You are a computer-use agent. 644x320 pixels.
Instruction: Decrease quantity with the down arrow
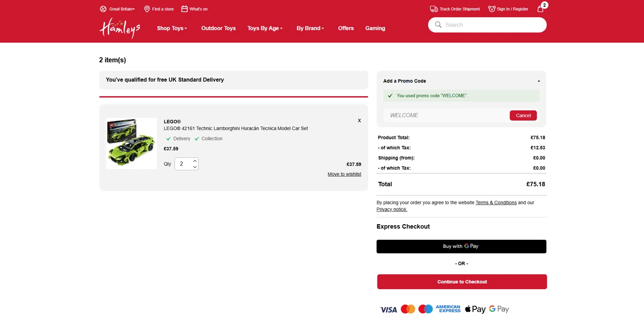tap(194, 167)
